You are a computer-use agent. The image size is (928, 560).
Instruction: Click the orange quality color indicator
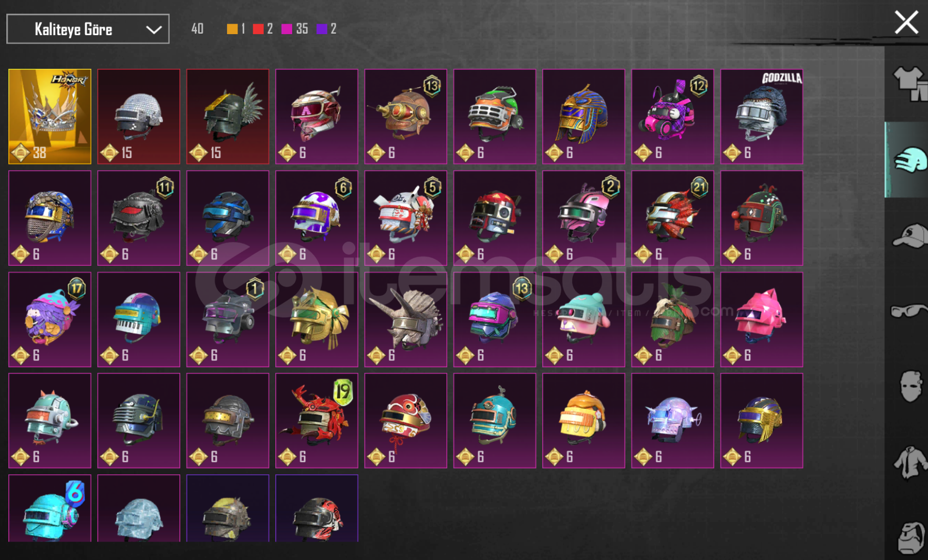pos(232,29)
